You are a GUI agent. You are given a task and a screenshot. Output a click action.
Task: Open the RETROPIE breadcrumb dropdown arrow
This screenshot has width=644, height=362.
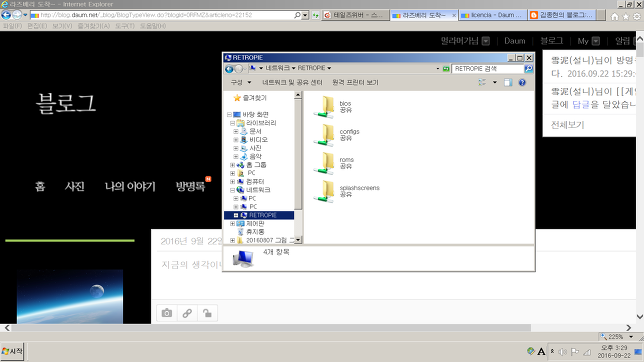tap(329, 68)
